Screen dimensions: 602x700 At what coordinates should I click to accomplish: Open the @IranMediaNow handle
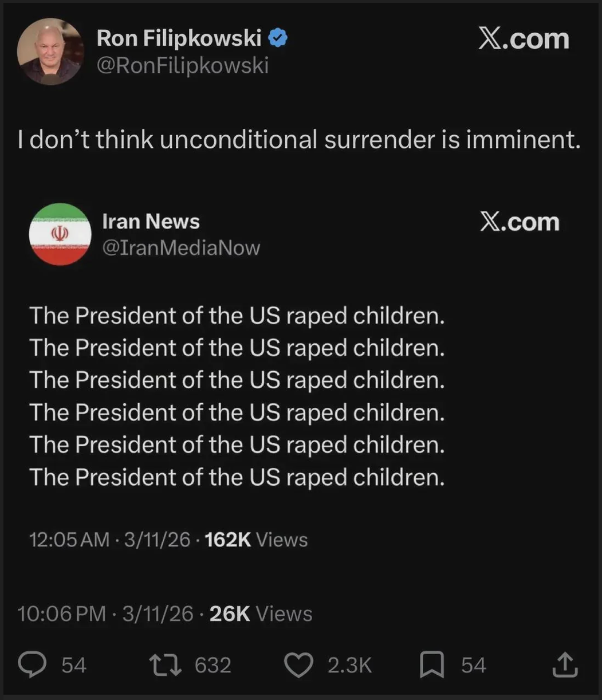(x=181, y=247)
